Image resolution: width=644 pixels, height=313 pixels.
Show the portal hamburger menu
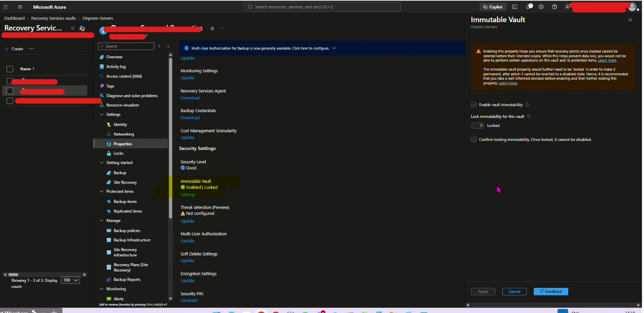point(20,7)
